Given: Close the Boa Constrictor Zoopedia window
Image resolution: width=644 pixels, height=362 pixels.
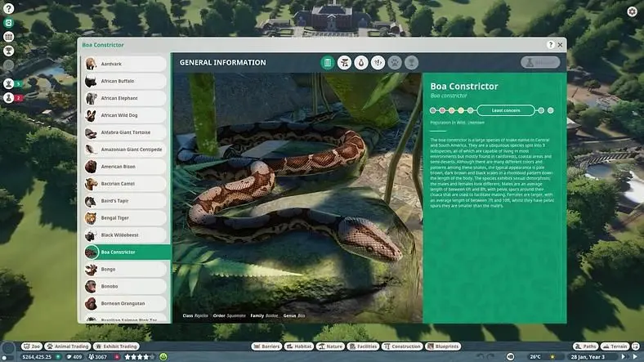Looking at the screenshot, I should 560,45.
